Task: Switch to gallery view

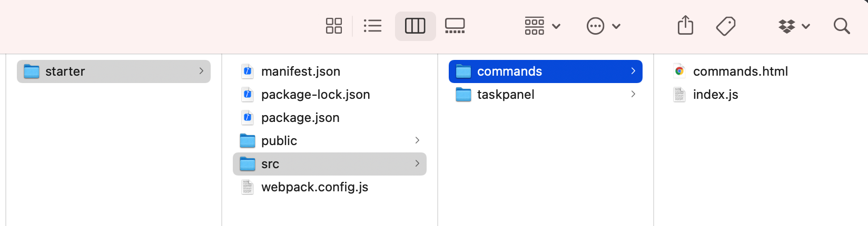Action: [x=455, y=26]
